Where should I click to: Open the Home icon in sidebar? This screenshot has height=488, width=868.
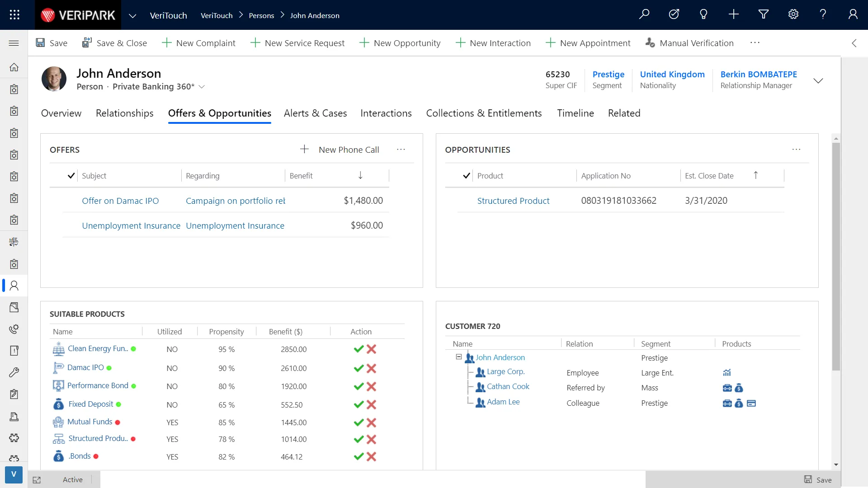[x=14, y=67]
